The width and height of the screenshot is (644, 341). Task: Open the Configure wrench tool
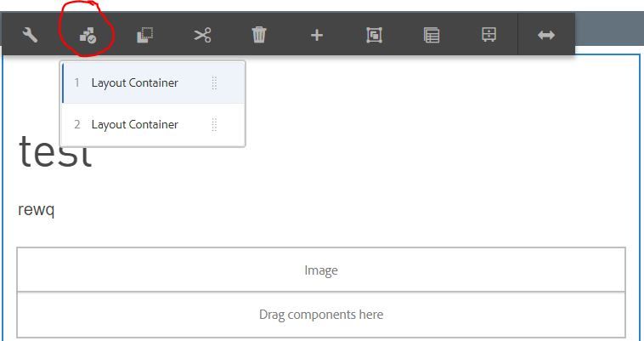click(30, 35)
